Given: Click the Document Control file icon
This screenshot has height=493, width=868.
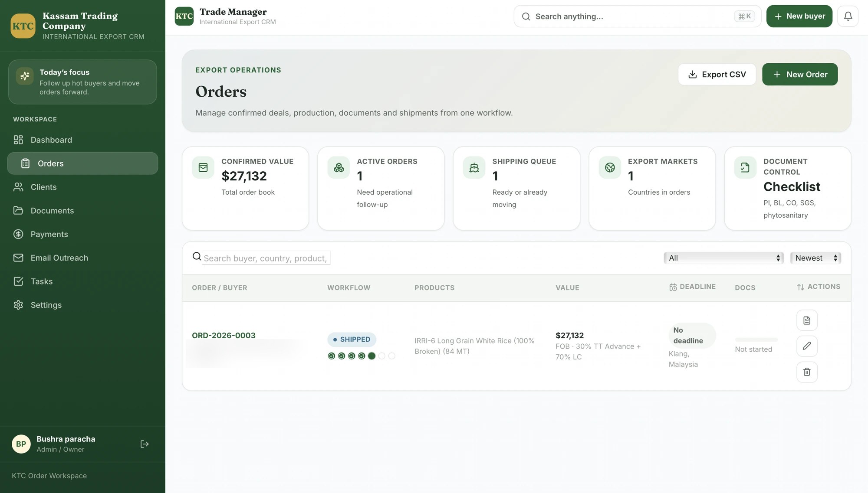Looking at the screenshot, I should pos(745,167).
